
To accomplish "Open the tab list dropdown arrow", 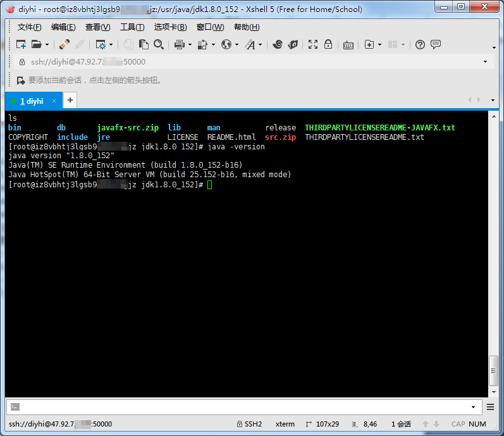I will click(493, 101).
